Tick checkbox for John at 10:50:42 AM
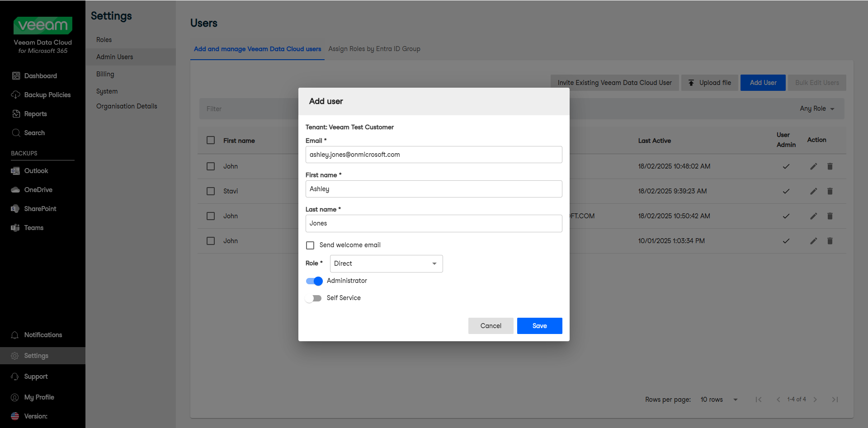The width and height of the screenshot is (868, 428). click(211, 216)
